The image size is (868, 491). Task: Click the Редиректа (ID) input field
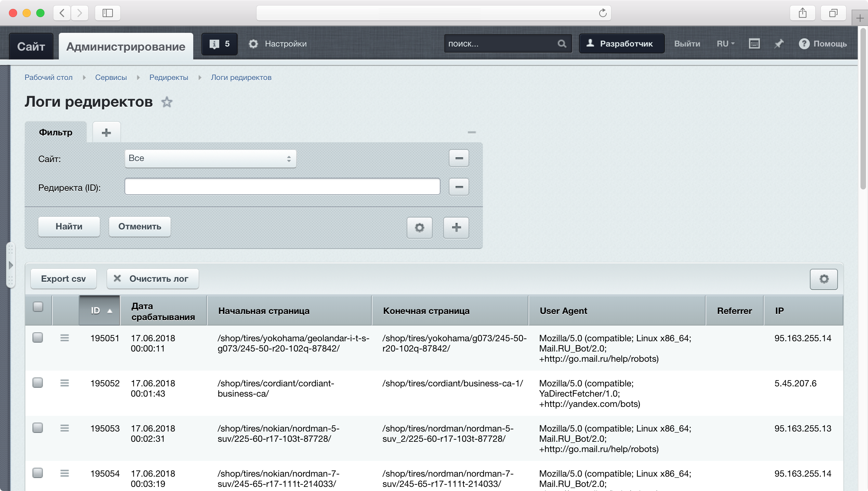(x=282, y=187)
